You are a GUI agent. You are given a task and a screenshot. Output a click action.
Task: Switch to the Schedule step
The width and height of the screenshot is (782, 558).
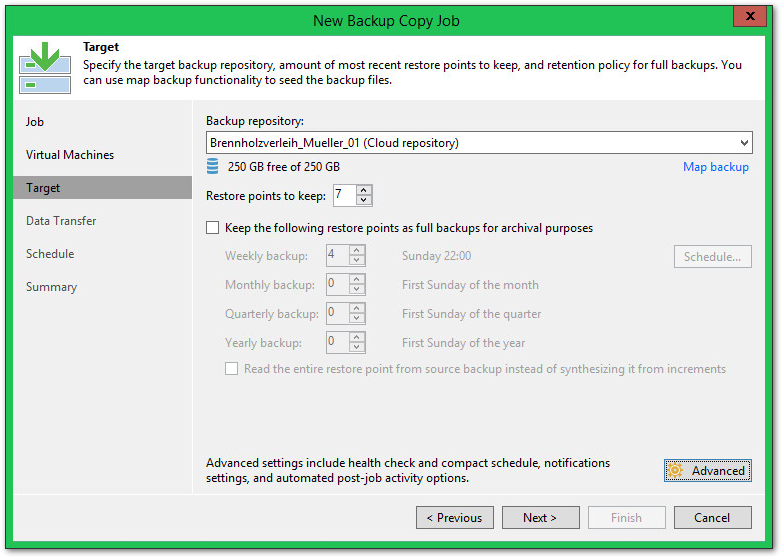tap(51, 254)
